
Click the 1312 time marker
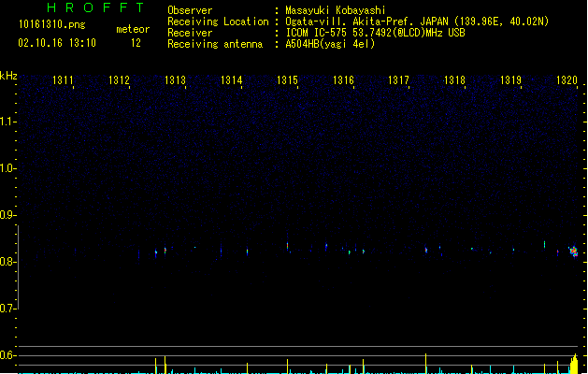pyautogui.click(x=119, y=79)
